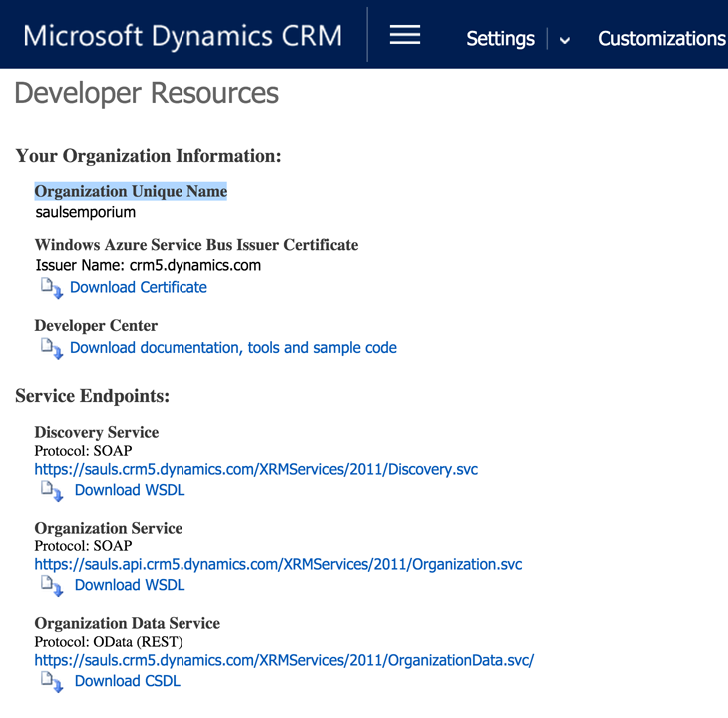
Task: Click the Organization Service heading
Action: [x=108, y=528]
